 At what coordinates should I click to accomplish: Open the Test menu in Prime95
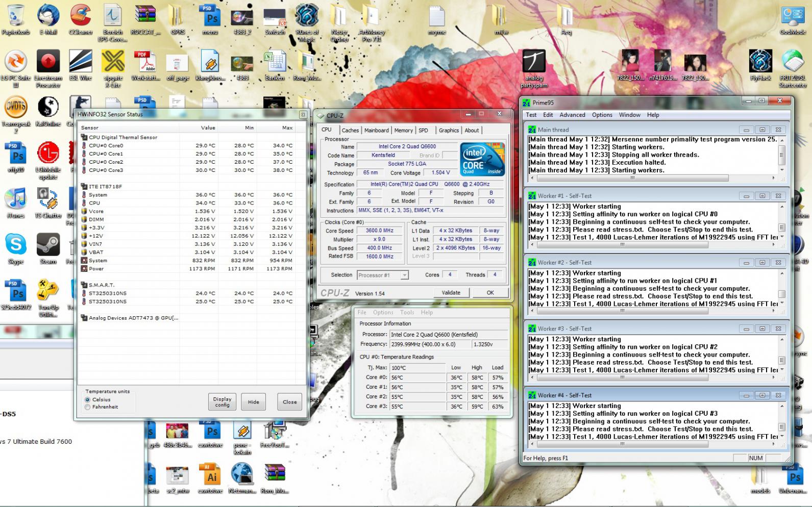(531, 115)
